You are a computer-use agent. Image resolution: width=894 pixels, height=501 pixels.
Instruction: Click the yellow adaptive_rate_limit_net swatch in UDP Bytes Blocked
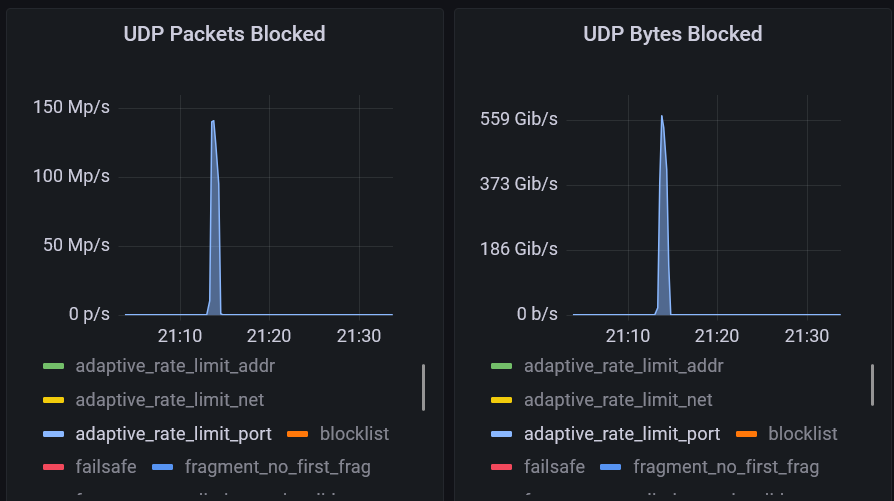click(x=502, y=401)
